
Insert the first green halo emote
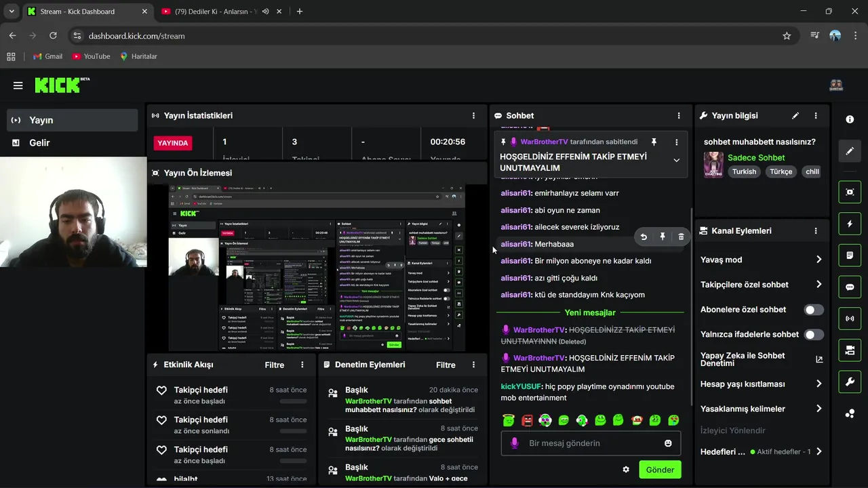(509, 420)
